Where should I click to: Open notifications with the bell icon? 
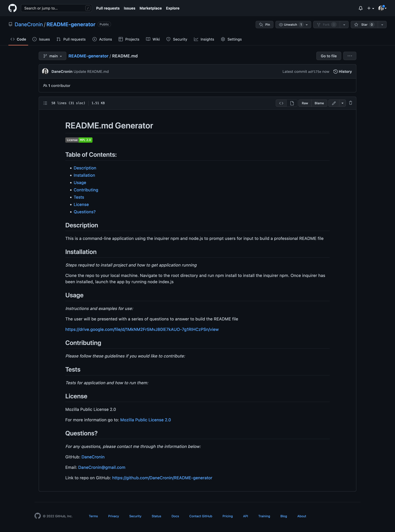[x=361, y=8]
